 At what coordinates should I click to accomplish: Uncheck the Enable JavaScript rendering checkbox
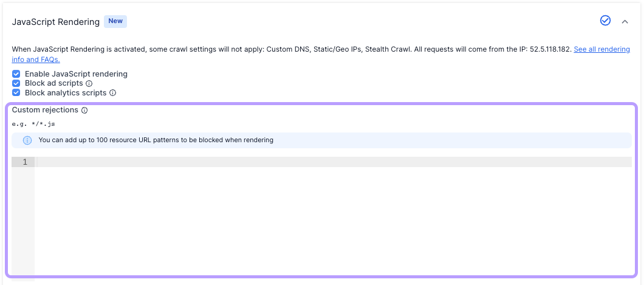click(16, 74)
